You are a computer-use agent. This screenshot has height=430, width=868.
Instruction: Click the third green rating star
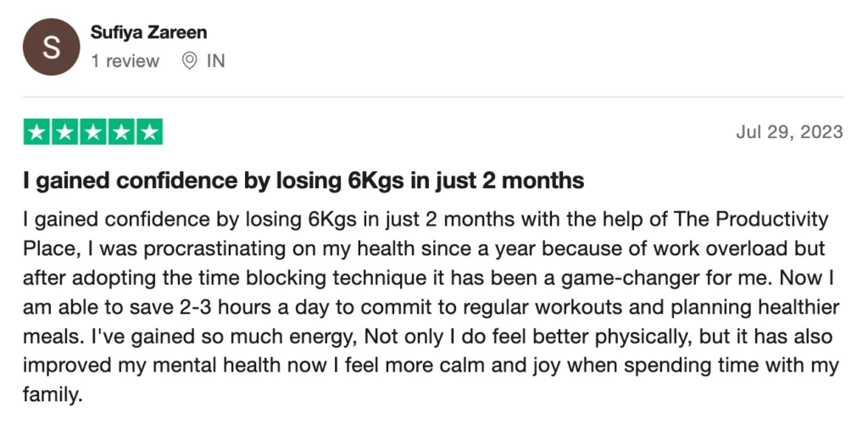click(93, 131)
